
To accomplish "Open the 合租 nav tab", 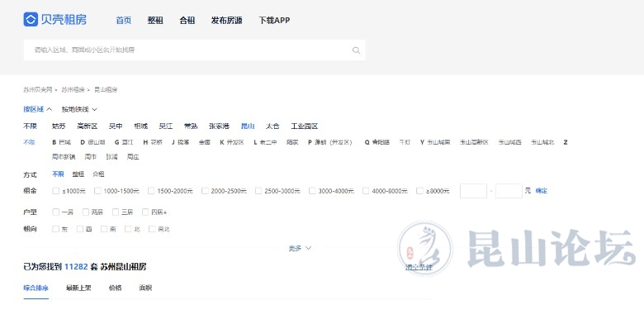I will tap(187, 20).
